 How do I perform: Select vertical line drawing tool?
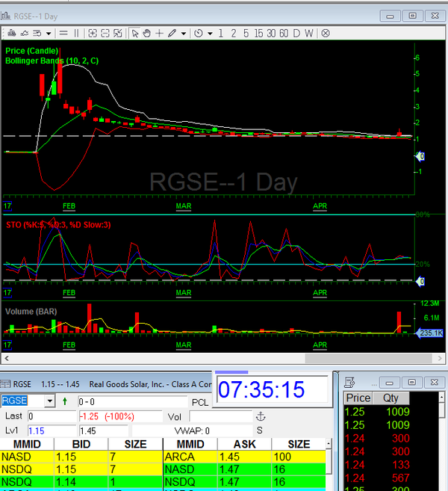tap(76, 33)
